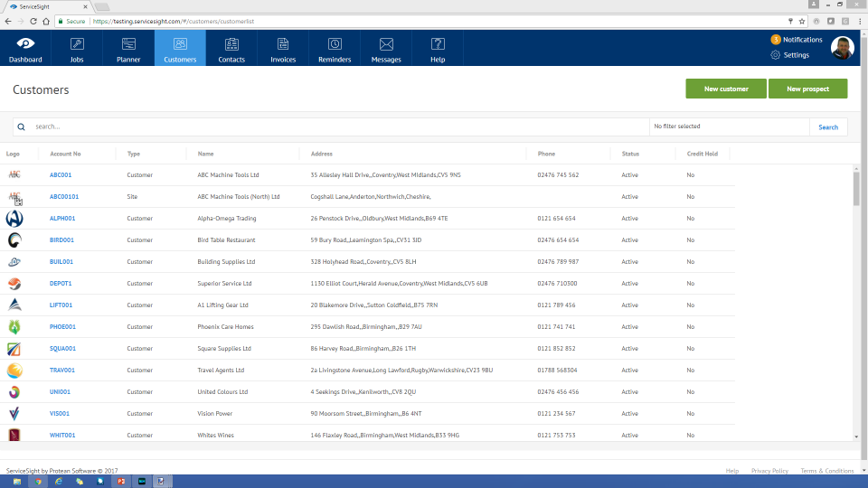Open the Planner section
This screenshot has height=488, width=868.
click(128, 48)
